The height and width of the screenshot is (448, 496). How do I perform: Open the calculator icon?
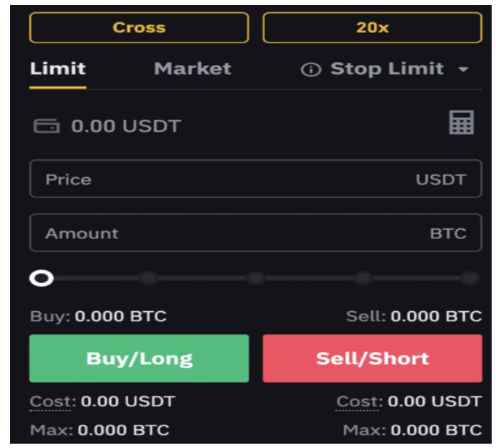(461, 122)
